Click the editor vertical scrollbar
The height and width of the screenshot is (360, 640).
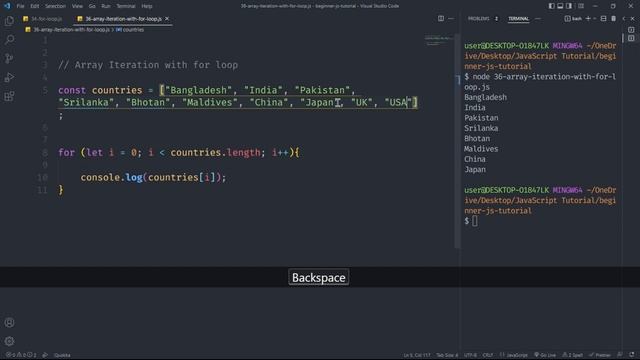click(457, 141)
